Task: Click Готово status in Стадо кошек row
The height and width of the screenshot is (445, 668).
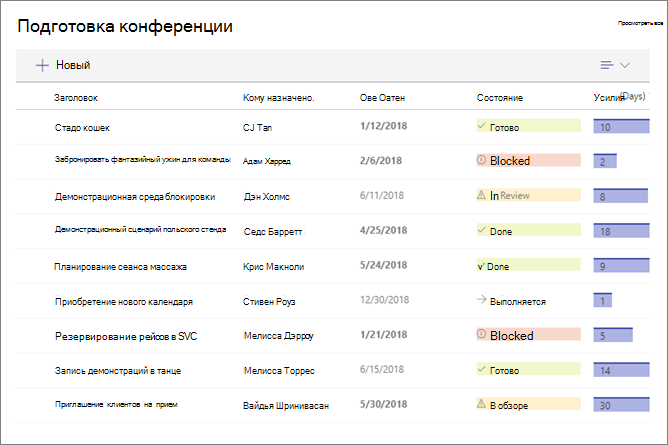Action: coord(529,126)
